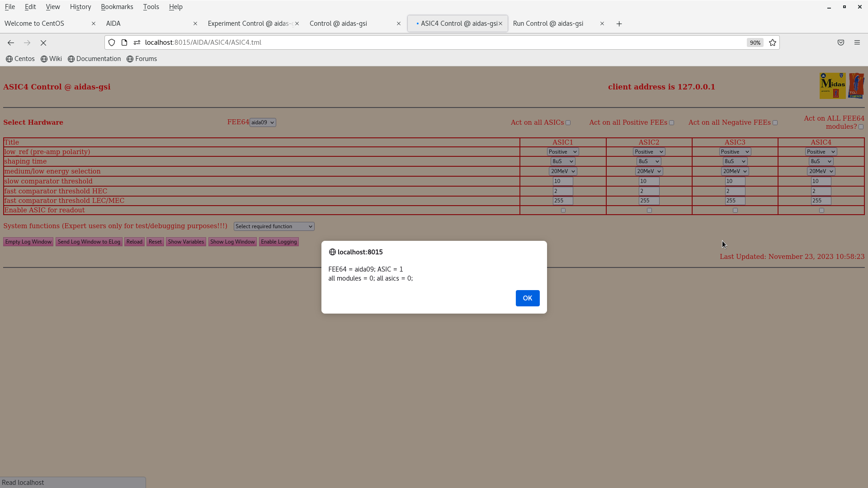Switch to the Run Control tab
The height and width of the screenshot is (488, 868).
click(x=548, y=23)
